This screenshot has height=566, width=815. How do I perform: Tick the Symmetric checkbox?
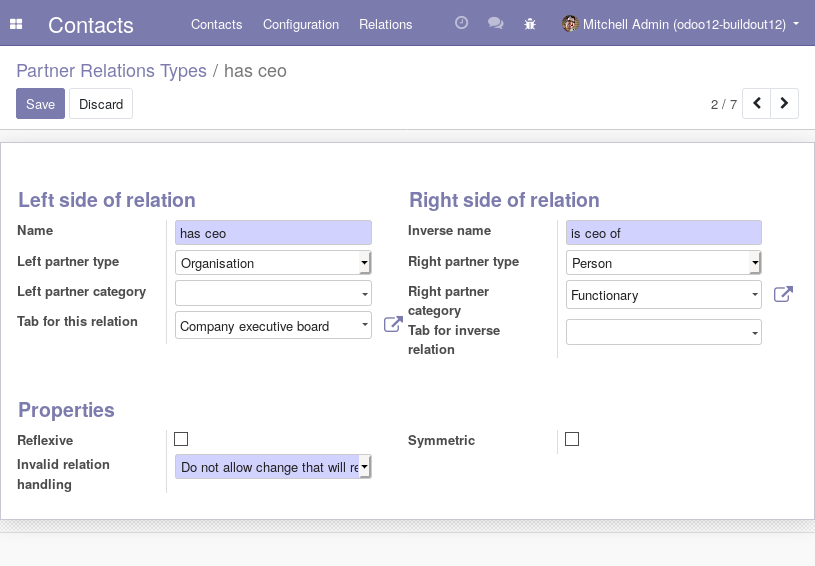point(572,439)
